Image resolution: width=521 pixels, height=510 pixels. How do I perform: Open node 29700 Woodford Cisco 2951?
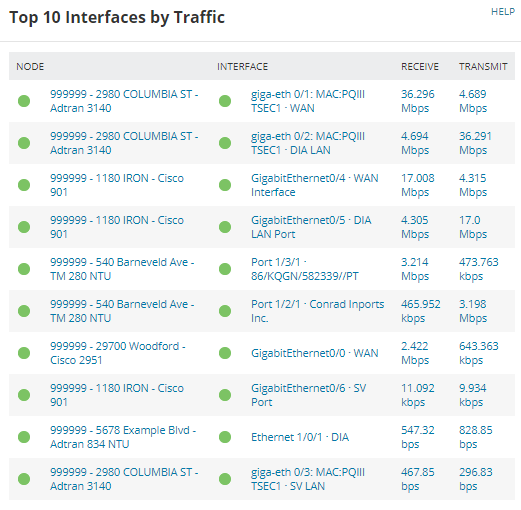click(118, 353)
